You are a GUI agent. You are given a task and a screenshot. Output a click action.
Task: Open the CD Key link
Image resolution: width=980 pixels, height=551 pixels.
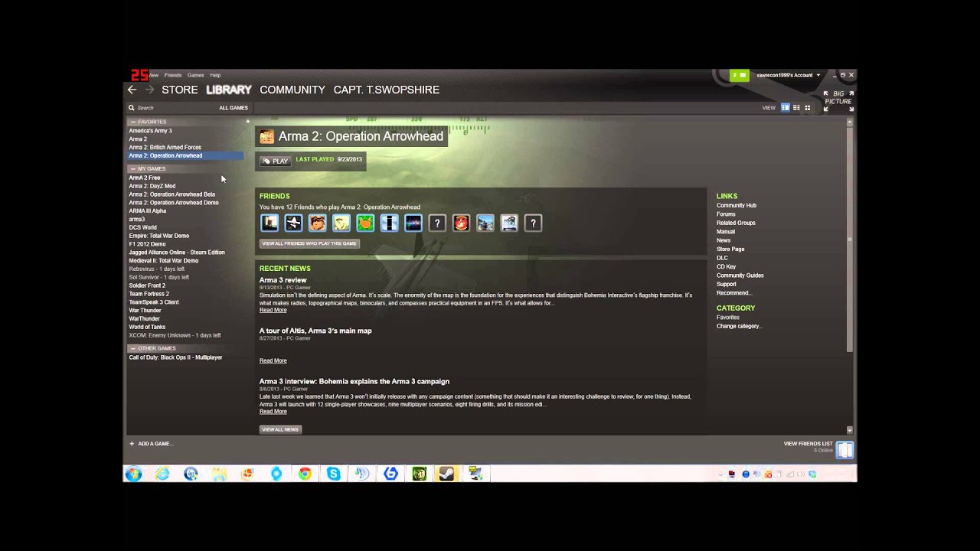(x=726, y=266)
